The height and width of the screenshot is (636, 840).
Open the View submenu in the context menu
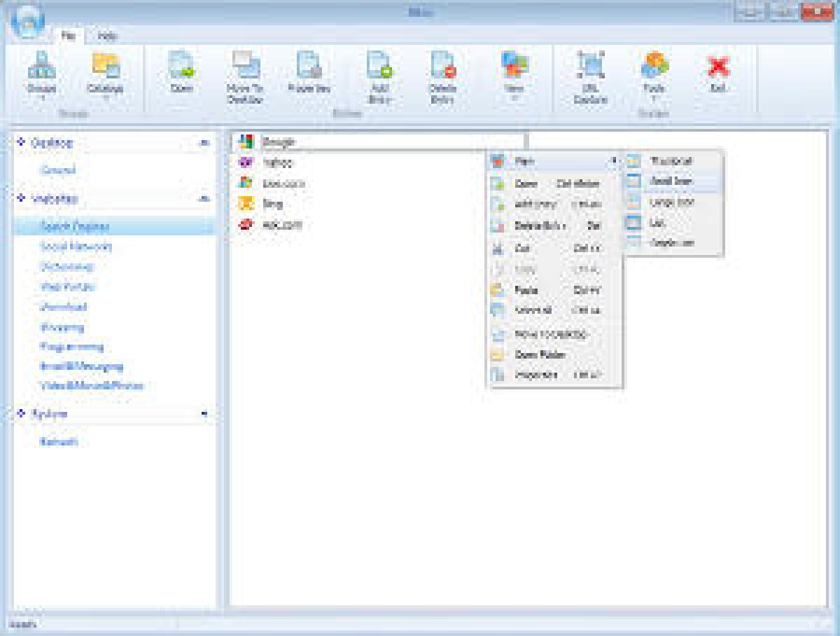coord(554,162)
